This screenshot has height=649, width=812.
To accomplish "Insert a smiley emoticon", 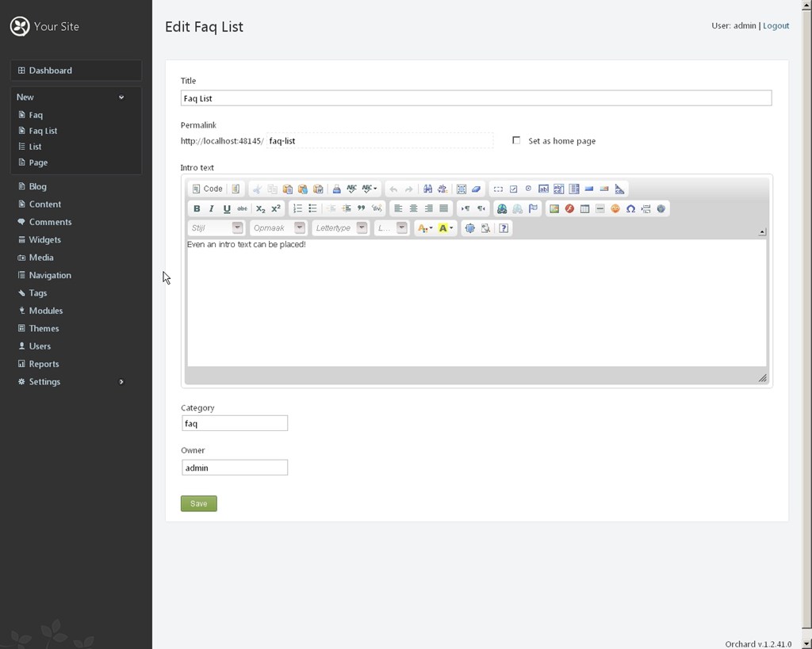I will click(615, 208).
